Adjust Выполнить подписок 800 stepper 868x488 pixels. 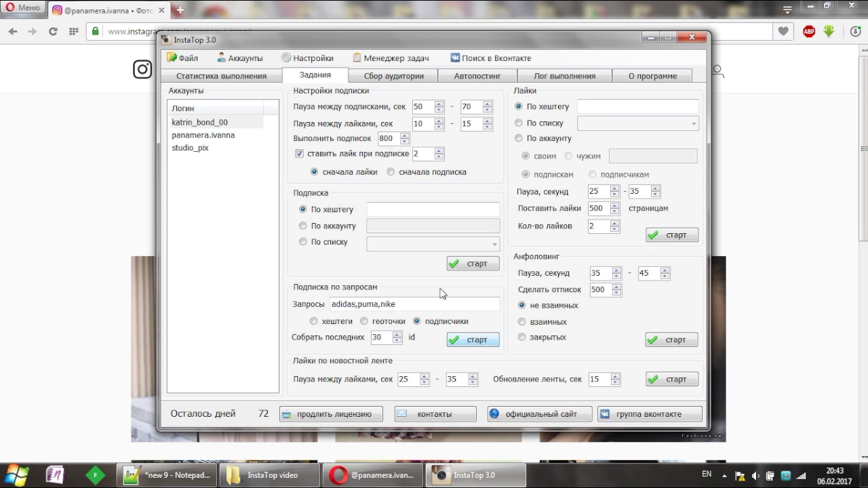pos(405,138)
